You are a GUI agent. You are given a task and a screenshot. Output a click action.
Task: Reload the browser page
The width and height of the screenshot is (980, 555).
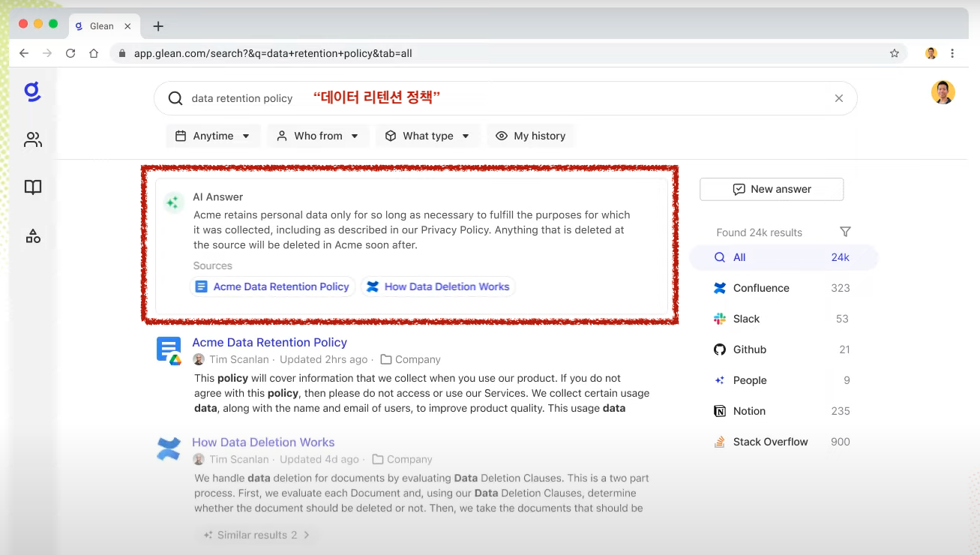(x=70, y=53)
